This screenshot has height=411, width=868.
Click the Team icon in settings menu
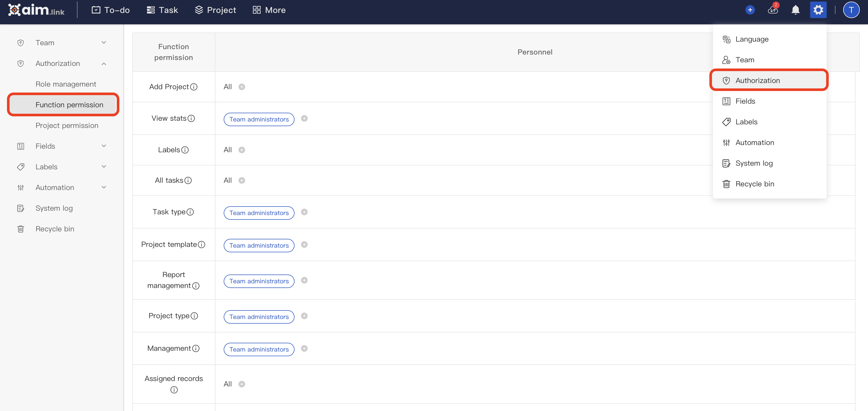(726, 60)
